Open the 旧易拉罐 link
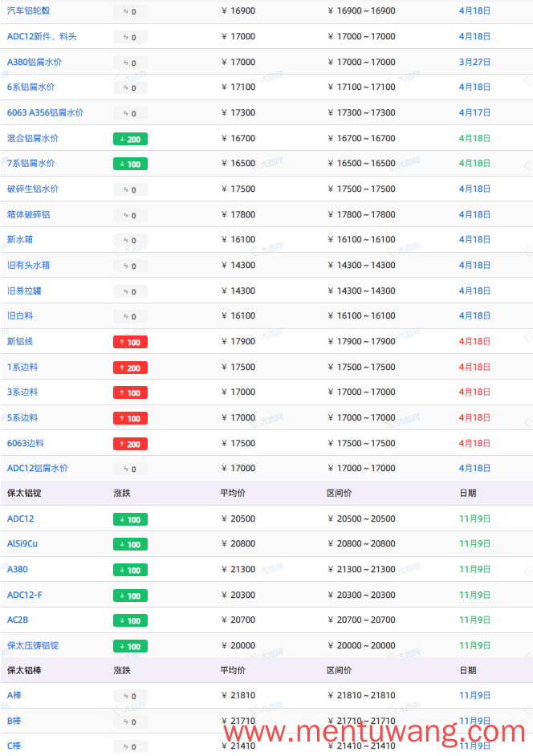The image size is (533, 756). pos(24,291)
